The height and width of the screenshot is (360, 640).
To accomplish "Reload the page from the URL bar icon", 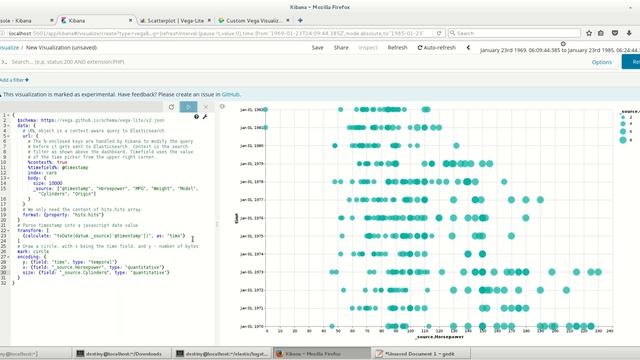I will [439, 33].
